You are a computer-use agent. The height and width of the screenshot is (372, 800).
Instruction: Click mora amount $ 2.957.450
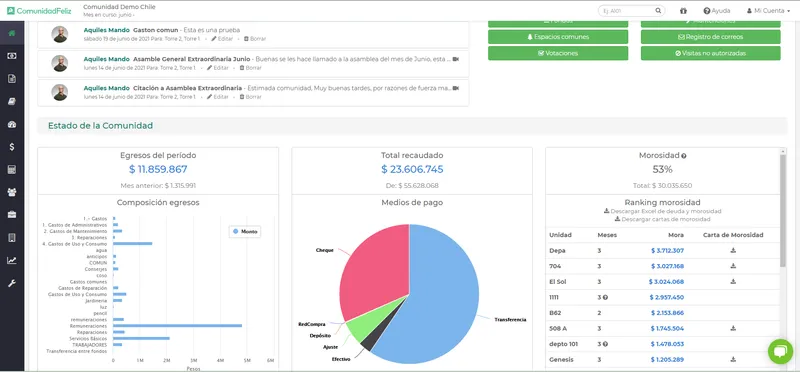[x=666, y=297]
